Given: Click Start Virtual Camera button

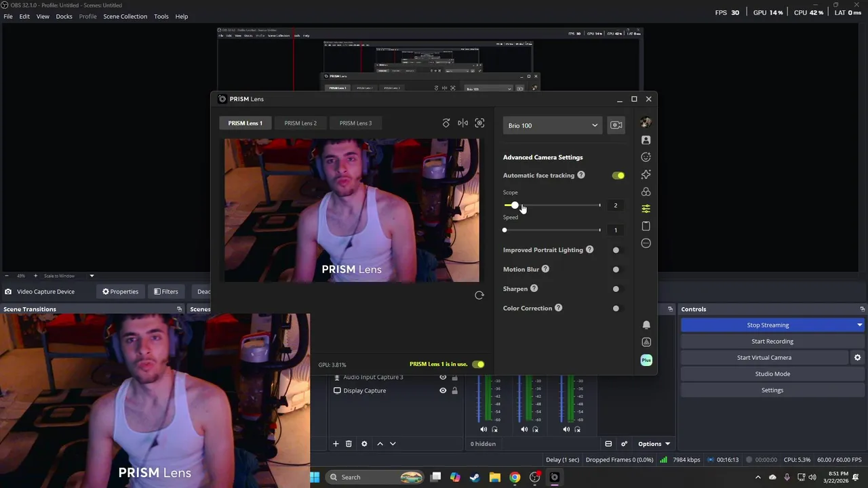Looking at the screenshot, I should click(x=764, y=358).
